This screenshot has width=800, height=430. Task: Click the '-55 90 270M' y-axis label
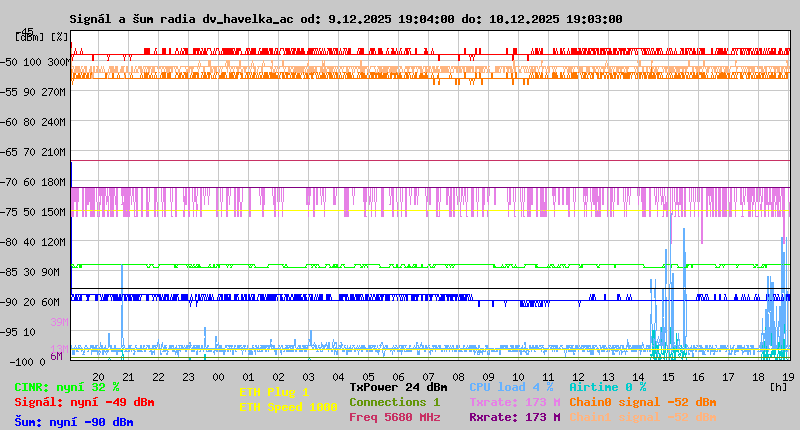pyautogui.click(x=33, y=92)
